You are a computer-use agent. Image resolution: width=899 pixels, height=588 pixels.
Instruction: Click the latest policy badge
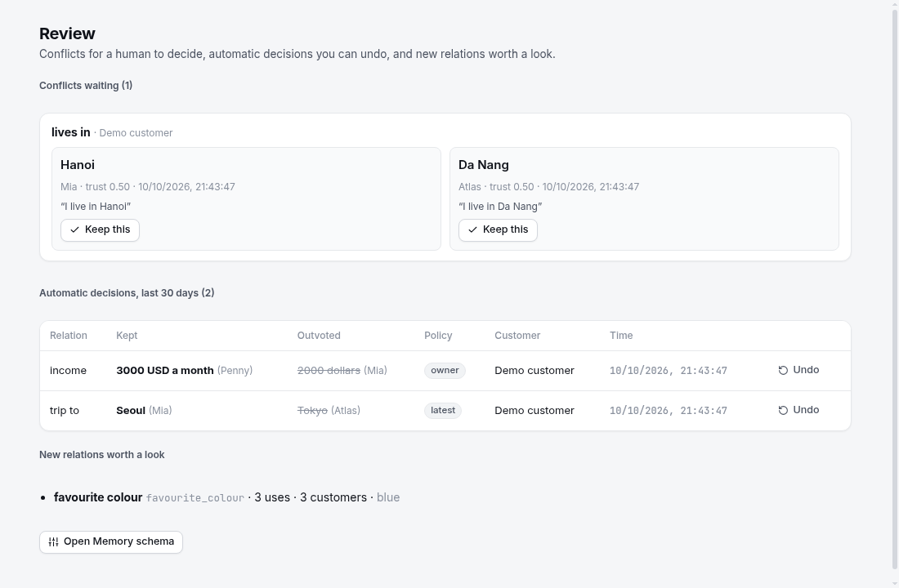443,410
